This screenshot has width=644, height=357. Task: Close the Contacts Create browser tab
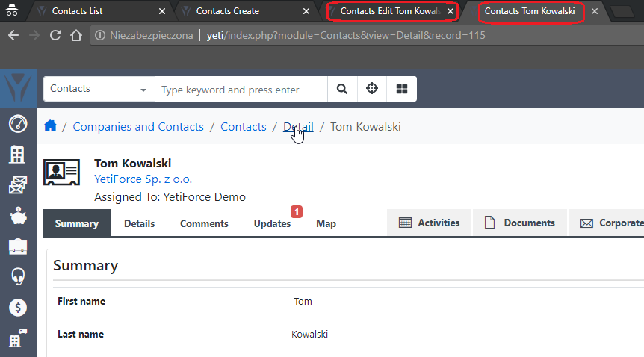pyautogui.click(x=306, y=11)
